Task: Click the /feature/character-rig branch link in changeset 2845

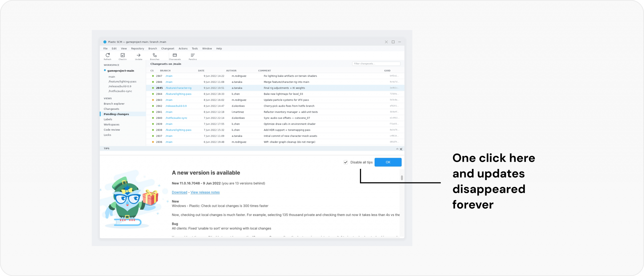Action: (178, 88)
